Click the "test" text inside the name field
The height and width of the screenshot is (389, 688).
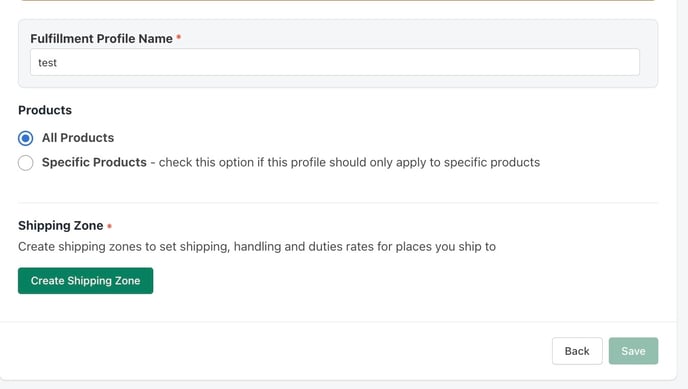coord(47,63)
